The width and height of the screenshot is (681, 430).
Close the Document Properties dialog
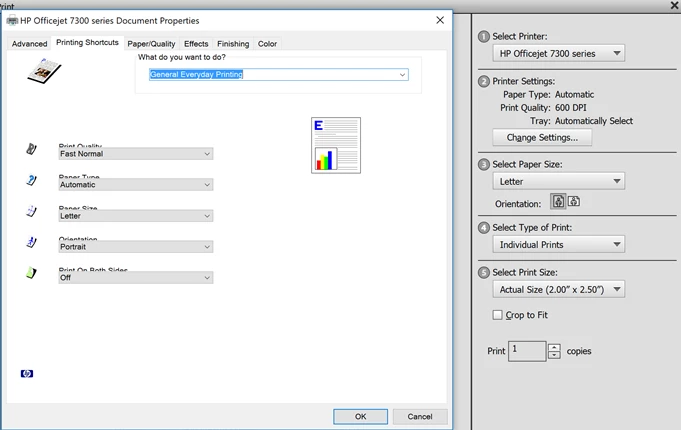click(x=440, y=20)
